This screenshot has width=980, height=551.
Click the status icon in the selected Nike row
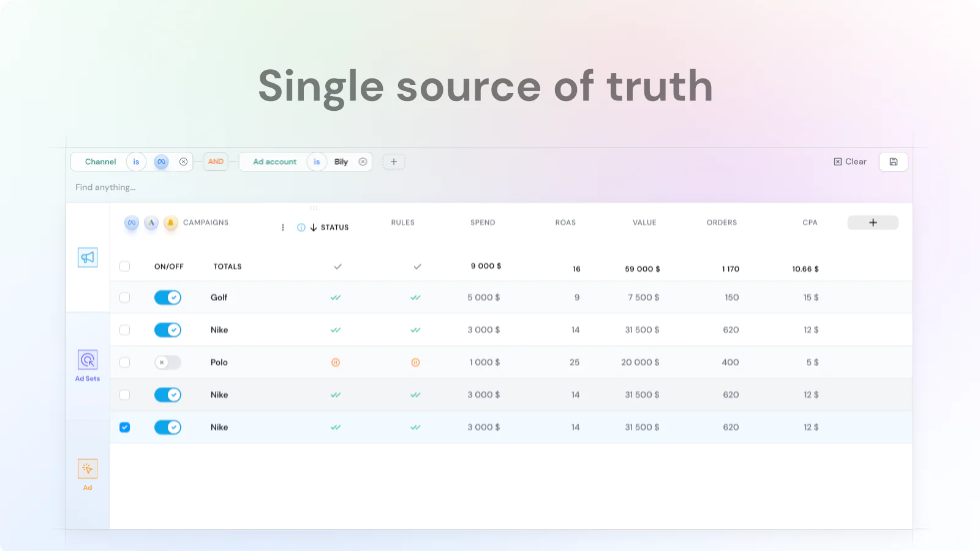tap(336, 427)
